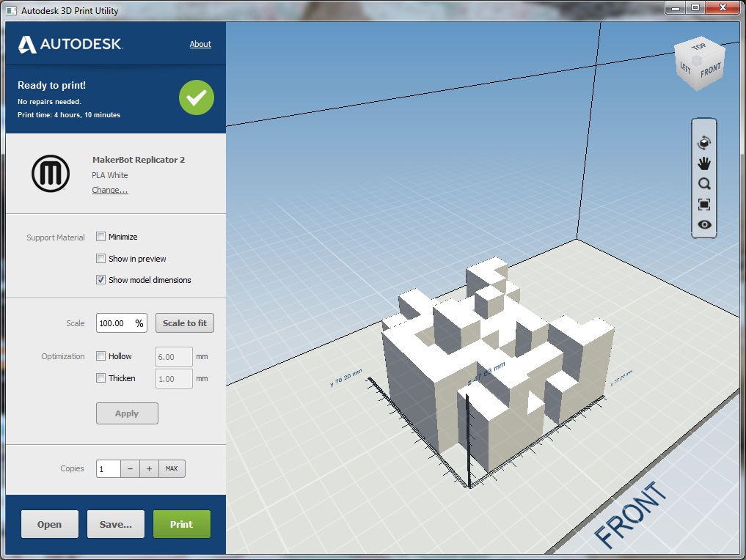Click the eye view options icon
Viewport: 746px width, 560px height.
click(704, 224)
